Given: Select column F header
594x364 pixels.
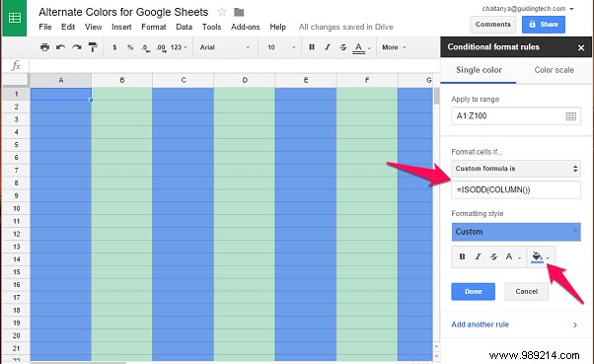Looking at the screenshot, I should pyautogui.click(x=367, y=80).
